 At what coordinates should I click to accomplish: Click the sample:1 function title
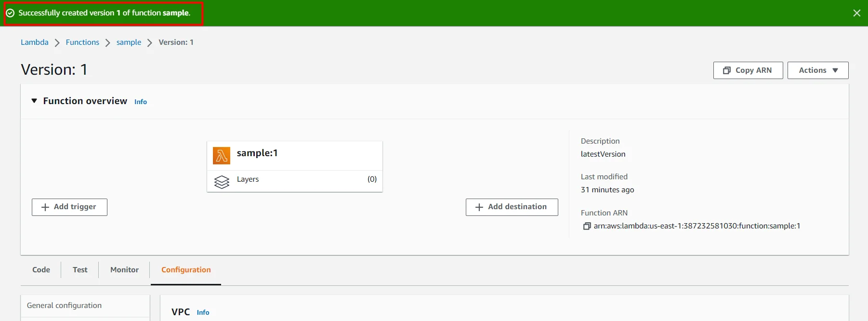[257, 153]
